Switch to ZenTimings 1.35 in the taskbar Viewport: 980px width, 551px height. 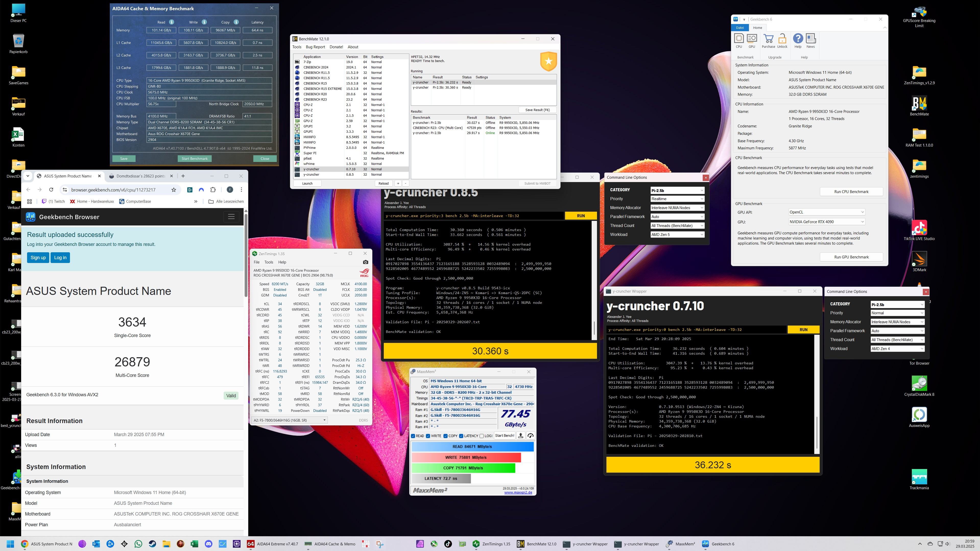click(x=492, y=544)
